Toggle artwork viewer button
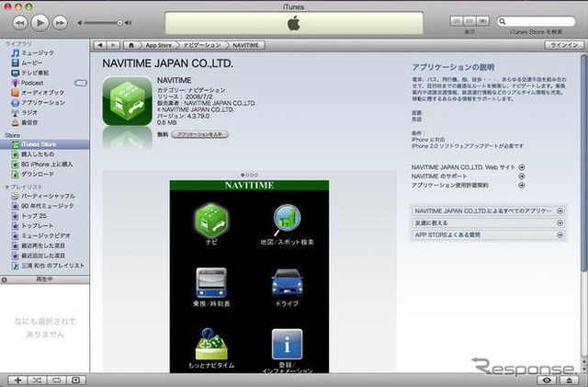The height and width of the screenshot is (387, 588). (75, 380)
